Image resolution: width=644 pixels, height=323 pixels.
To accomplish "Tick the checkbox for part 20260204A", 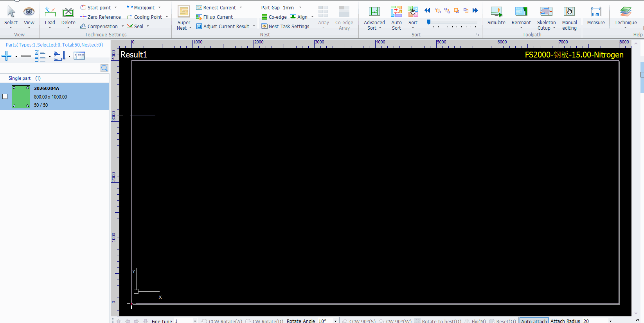I will [5, 97].
